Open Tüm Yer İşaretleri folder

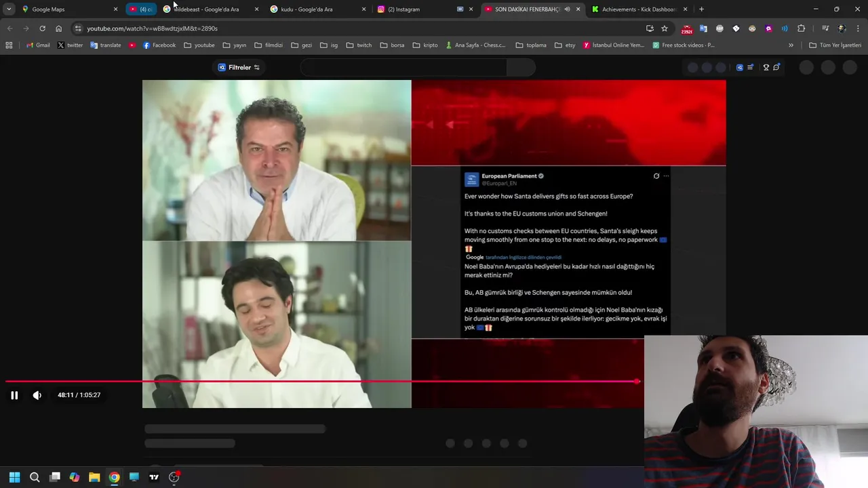[x=835, y=45]
